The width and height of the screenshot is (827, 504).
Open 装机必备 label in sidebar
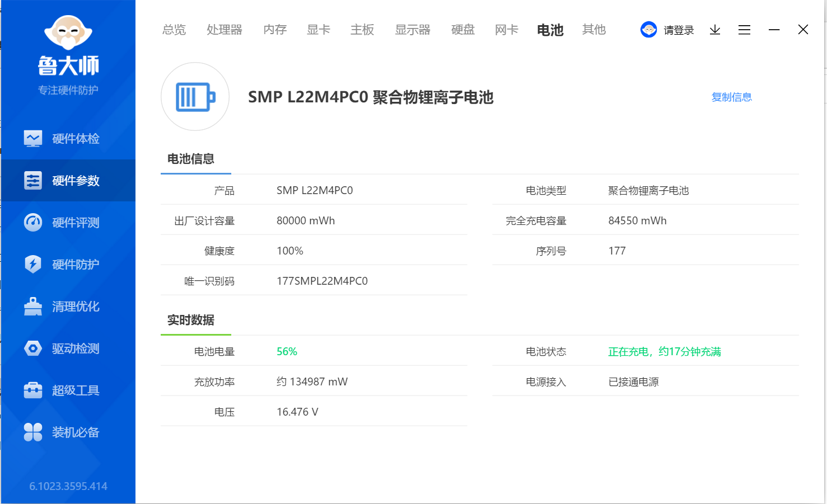pyautogui.click(x=76, y=432)
